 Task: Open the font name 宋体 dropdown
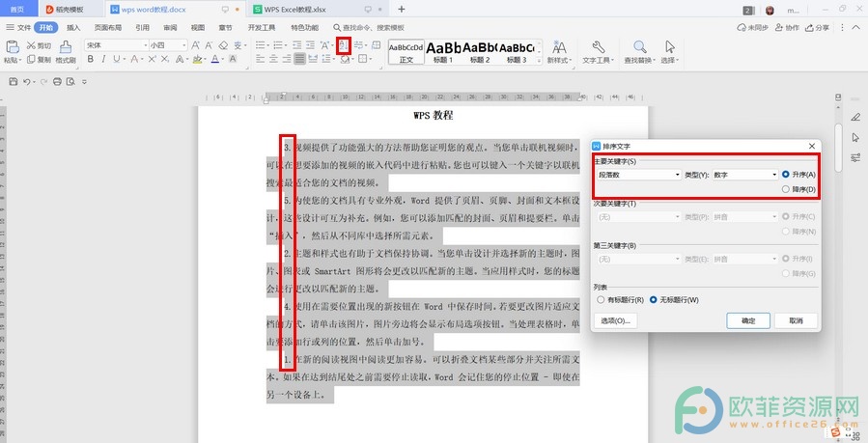click(146, 45)
